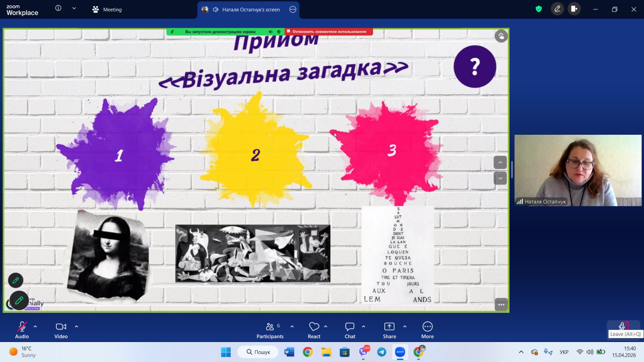Screen dimensions: 644x362
Task: Open the More options menu
Action: 427,330
